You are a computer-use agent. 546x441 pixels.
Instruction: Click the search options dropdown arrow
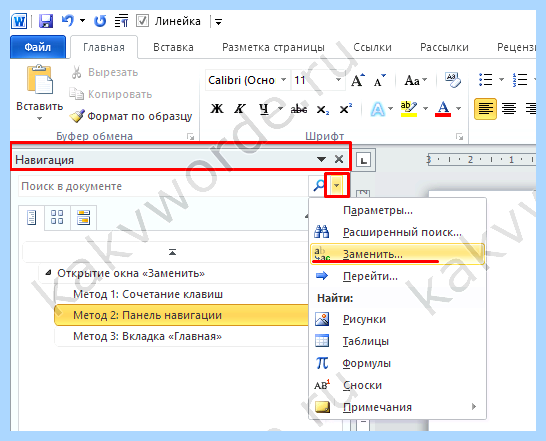[x=337, y=186]
